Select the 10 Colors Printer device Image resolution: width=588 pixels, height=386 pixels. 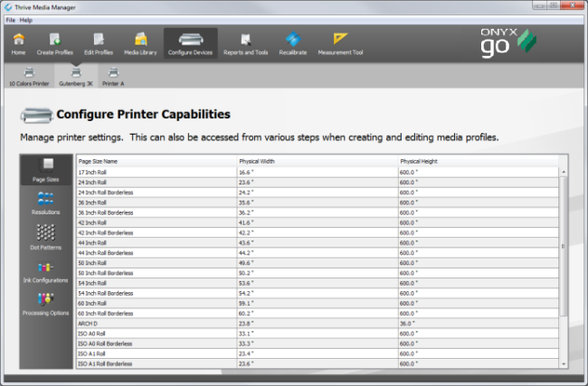pyautogui.click(x=30, y=75)
